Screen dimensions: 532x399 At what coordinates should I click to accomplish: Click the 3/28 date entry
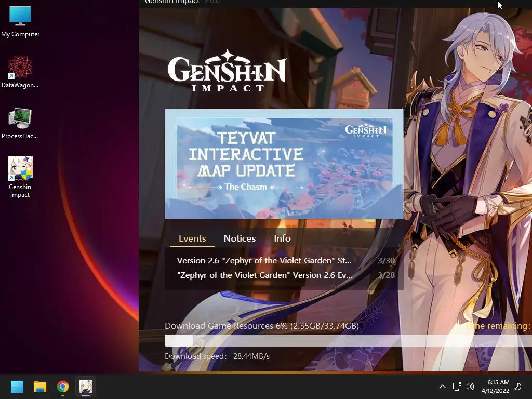click(x=387, y=275)
